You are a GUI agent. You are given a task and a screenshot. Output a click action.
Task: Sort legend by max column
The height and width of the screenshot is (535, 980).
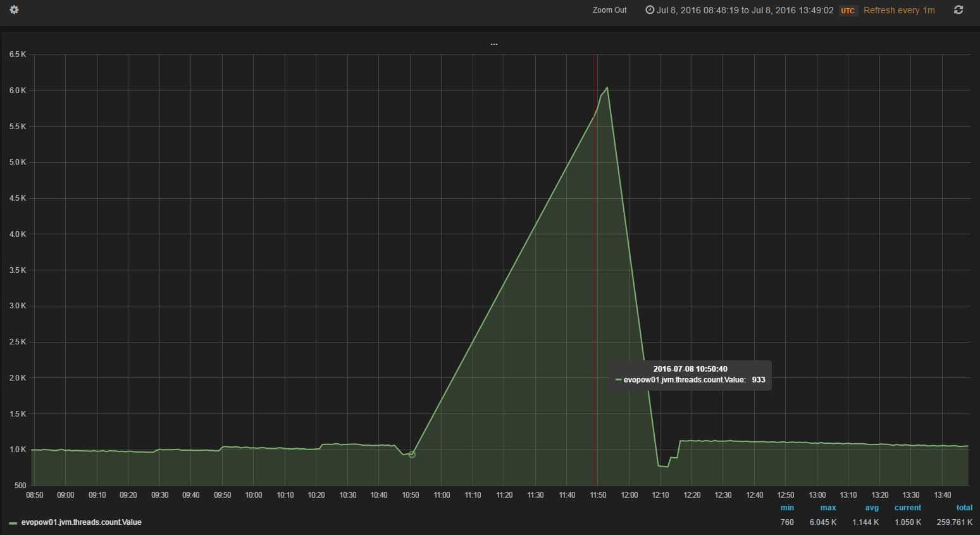tap(828, 508)
